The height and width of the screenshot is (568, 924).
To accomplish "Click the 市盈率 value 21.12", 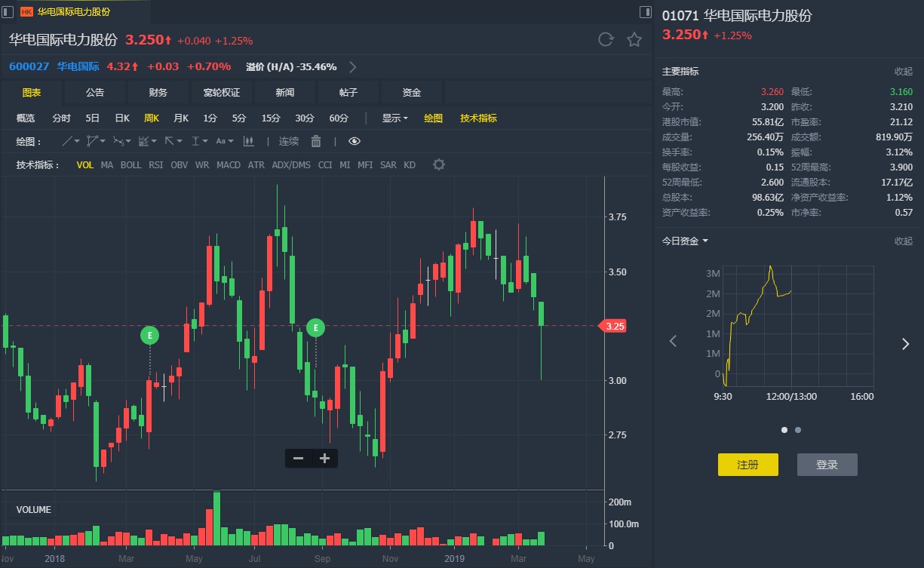I will pyautogui.click(x=901, y=121).
